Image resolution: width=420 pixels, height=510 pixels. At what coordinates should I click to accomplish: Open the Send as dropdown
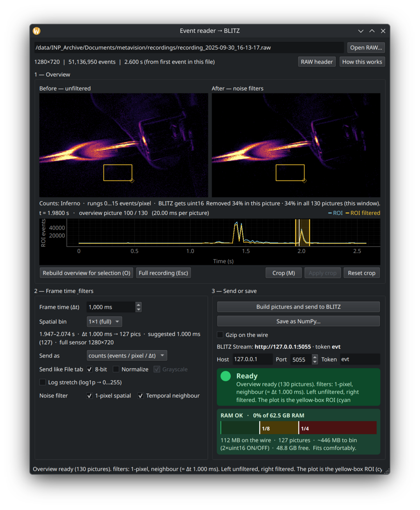click(x=127, y=356)
